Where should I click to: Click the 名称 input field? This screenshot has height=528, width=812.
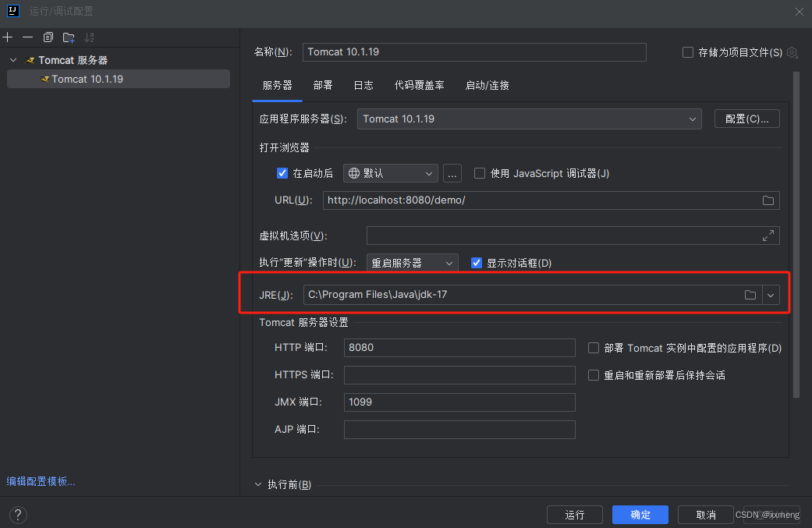pyautogui.click(x=474, y=52)
